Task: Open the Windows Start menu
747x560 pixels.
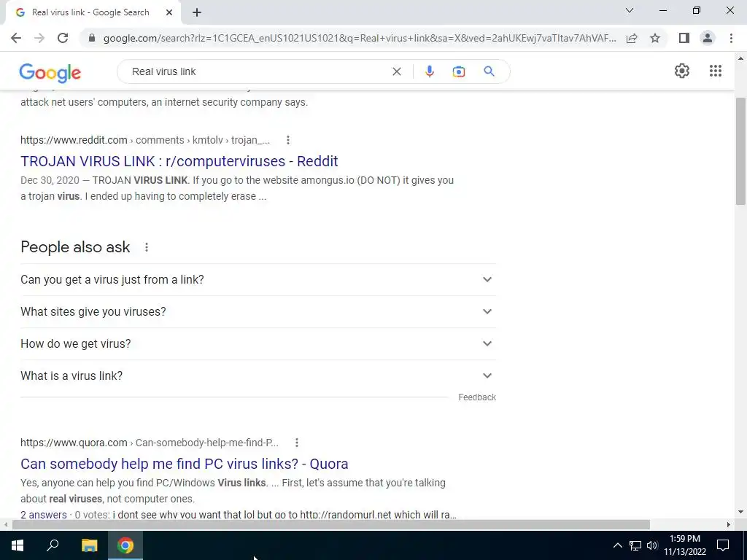Action: click(18, 545)
